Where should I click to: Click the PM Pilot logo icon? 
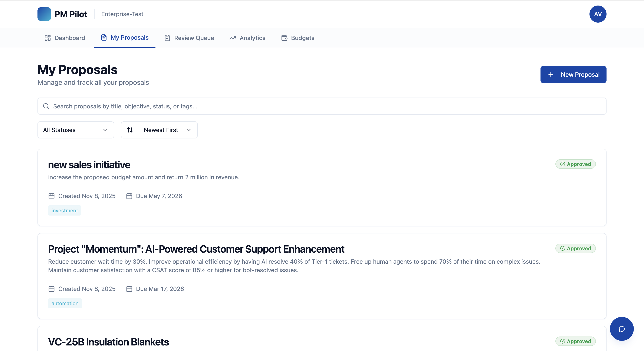(x=44, y=14)
